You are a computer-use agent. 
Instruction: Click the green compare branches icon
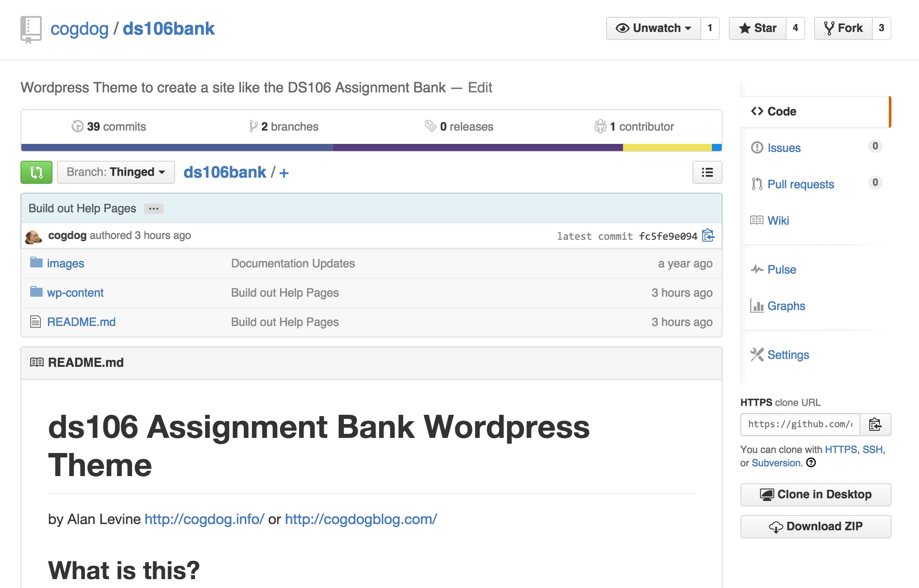click(x=36, y=172)
